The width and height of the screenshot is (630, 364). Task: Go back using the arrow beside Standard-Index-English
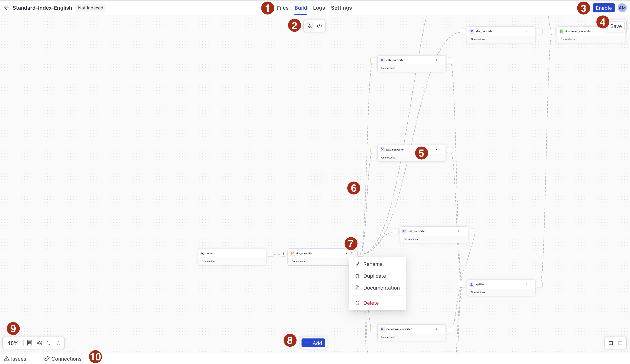pos(7,8)
